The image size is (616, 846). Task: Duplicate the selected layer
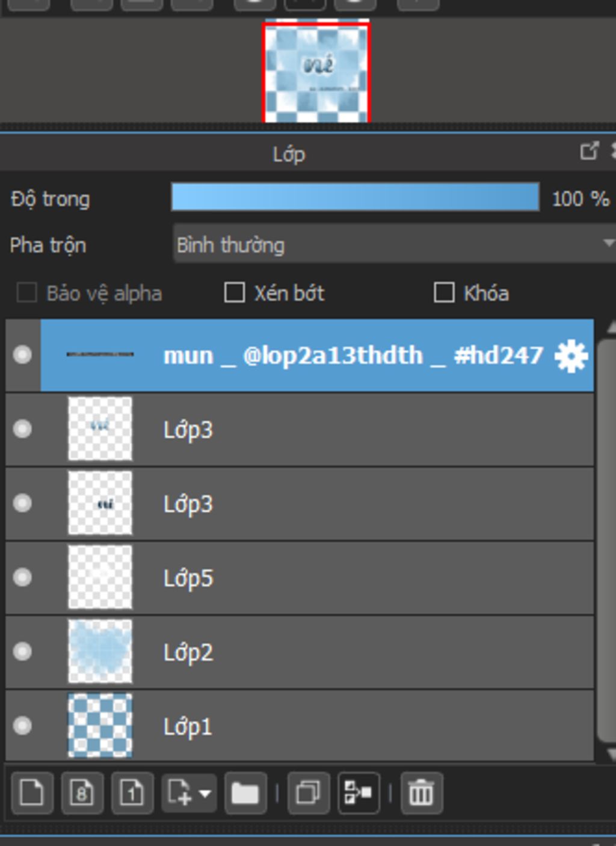pyautogui.click(x=309, y=793)
